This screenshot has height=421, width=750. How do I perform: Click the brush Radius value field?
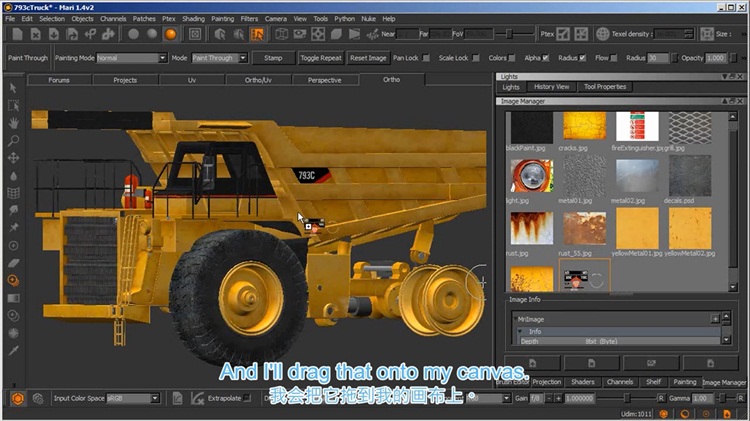(658, 58)
